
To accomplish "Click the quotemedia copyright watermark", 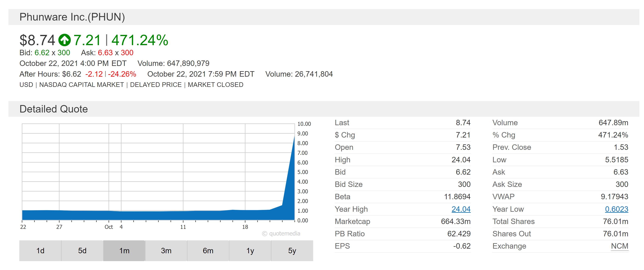I will click(281, 234).
